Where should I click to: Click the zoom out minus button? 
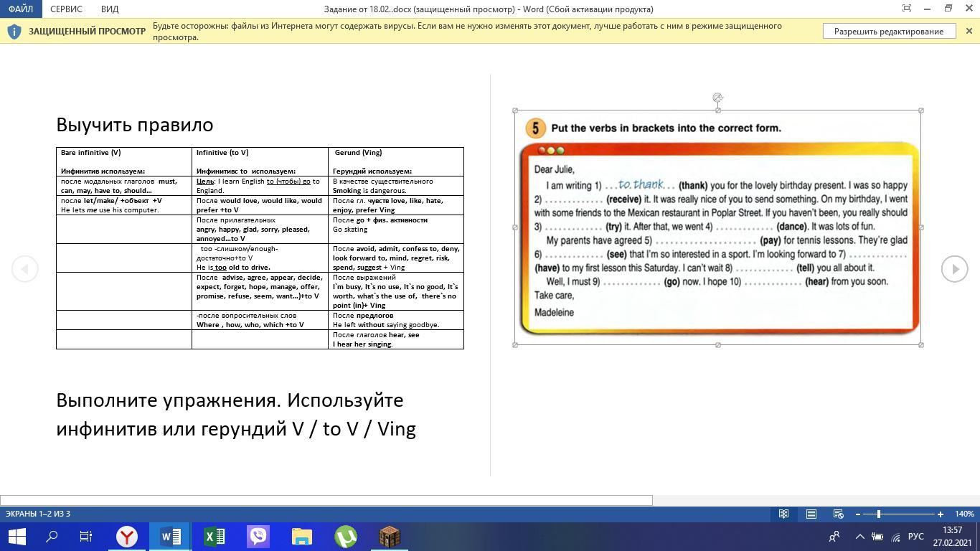pyautogui.click(x=858, y=514)
